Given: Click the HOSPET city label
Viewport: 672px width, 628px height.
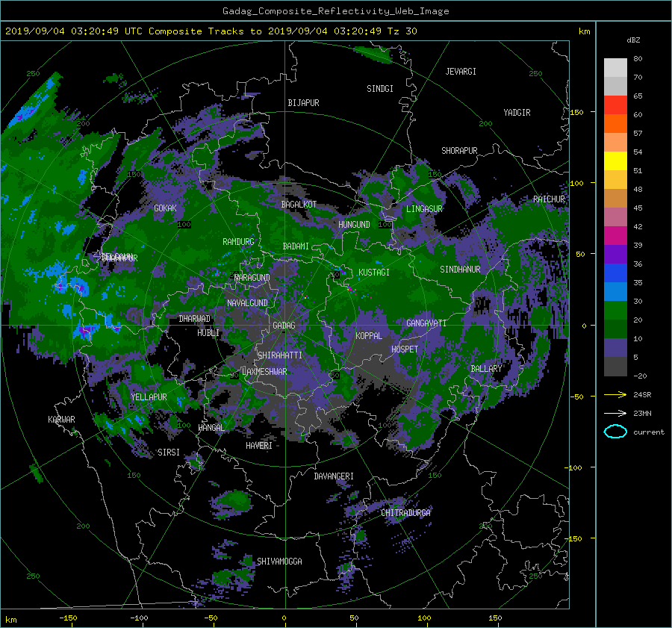Looking at the screenshot, I should [405, 349].
